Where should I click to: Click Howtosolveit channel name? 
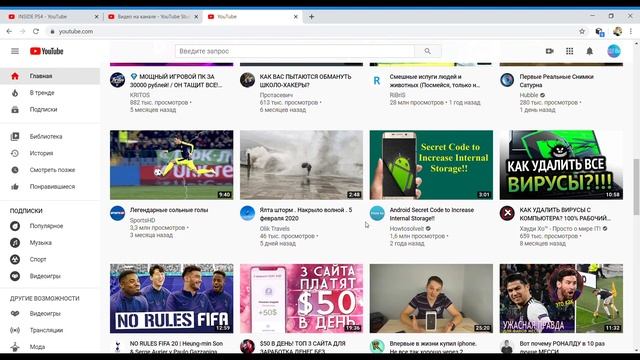tap(407, 229)
